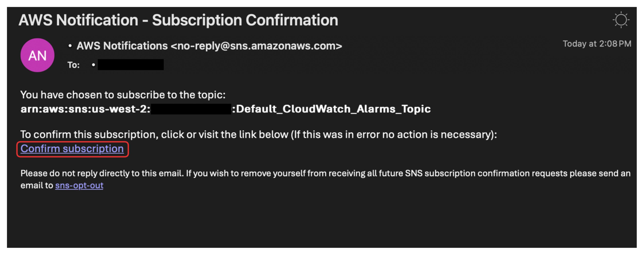This screenshot has width=644, height=255.
Task: Click the "To:" label
Action: tap(73, 65)
